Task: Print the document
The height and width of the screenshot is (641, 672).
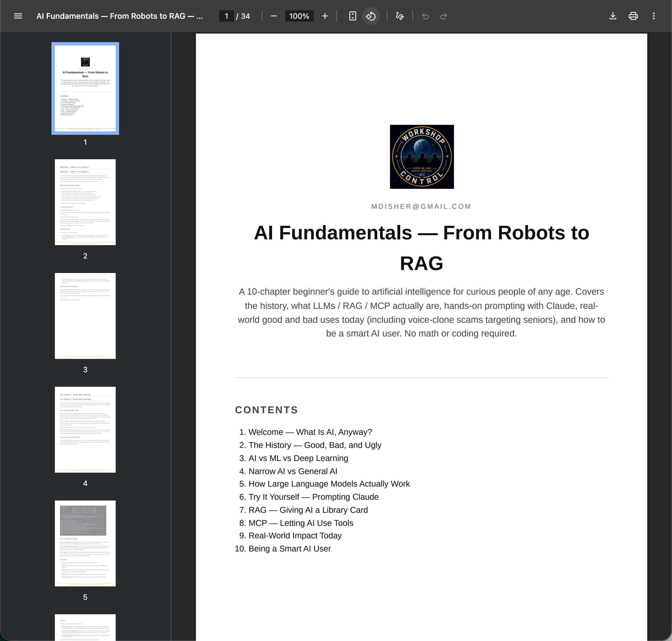Action: coord(633,16)
